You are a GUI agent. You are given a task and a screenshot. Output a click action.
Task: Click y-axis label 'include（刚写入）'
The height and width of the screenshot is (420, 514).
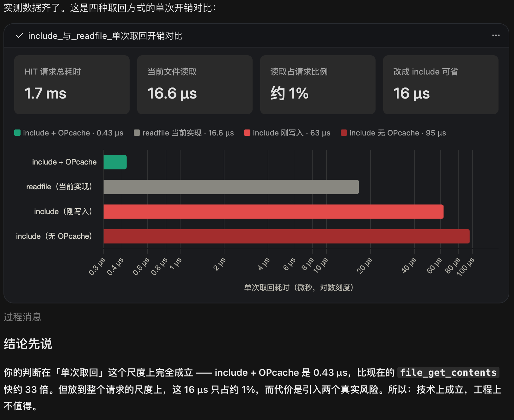click(x=63, y=211)
